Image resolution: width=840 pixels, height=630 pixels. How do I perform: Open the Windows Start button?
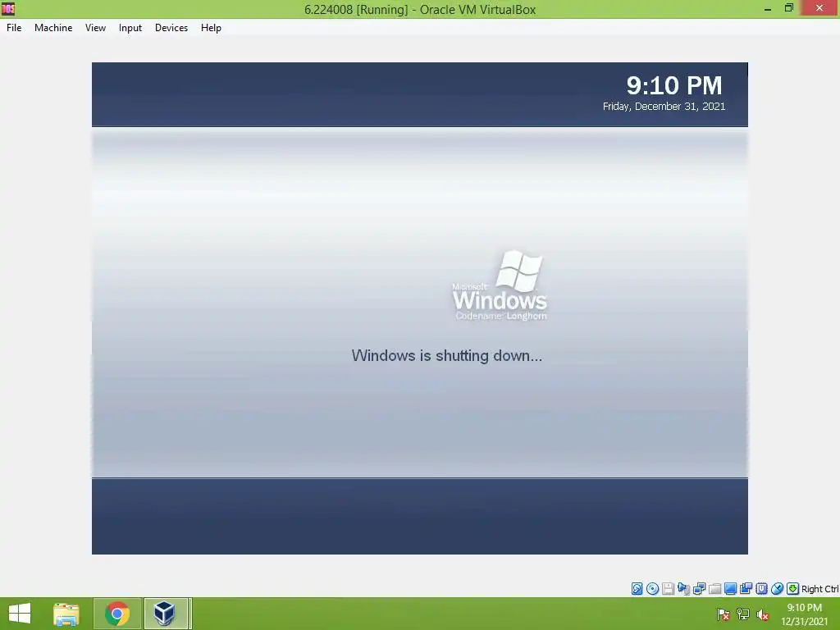pyautogui.click(x=20, y=614)
